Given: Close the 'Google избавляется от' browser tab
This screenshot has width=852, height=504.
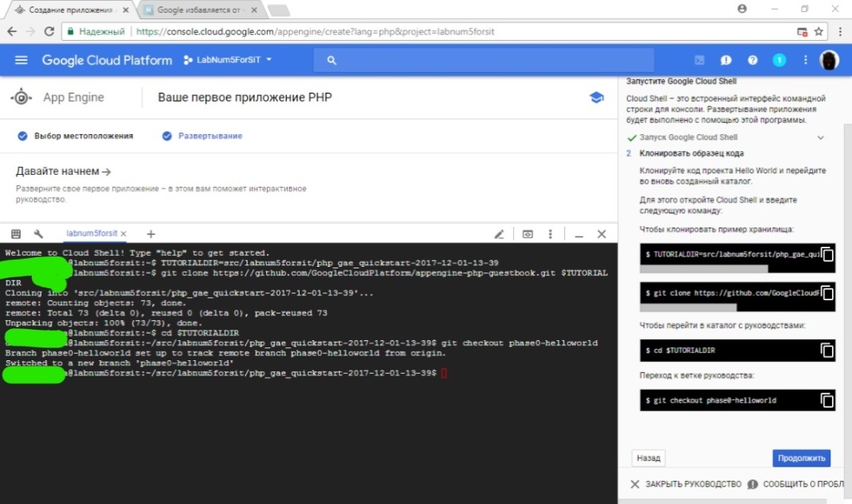Looking at the screenshot, I should [x=253, y=10].
